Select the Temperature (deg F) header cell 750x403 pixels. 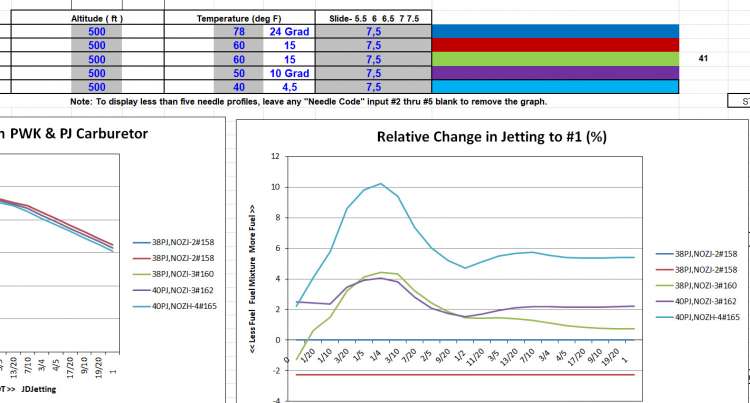239,18
